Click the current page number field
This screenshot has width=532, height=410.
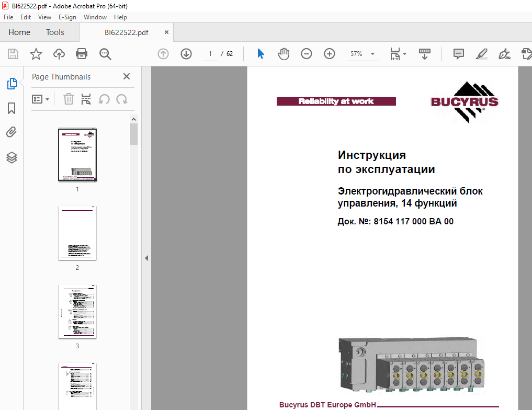pyautogui.click(x=210, y=54)
